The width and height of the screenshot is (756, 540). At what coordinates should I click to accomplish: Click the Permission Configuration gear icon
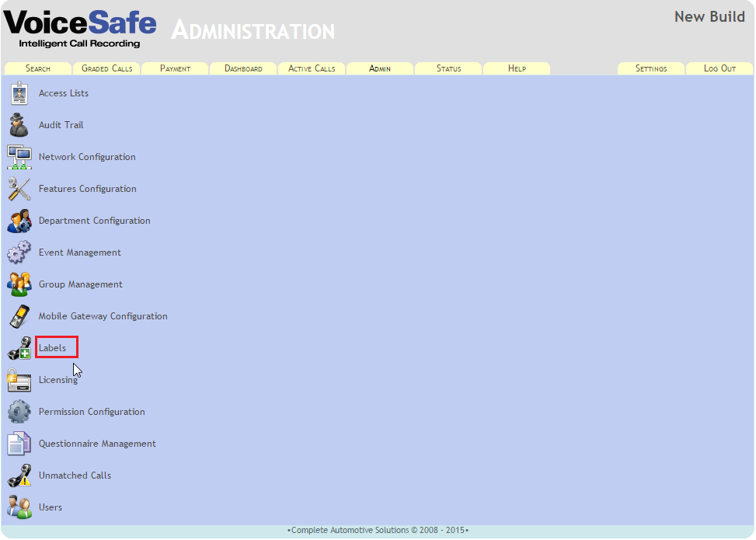pos(19,411)
